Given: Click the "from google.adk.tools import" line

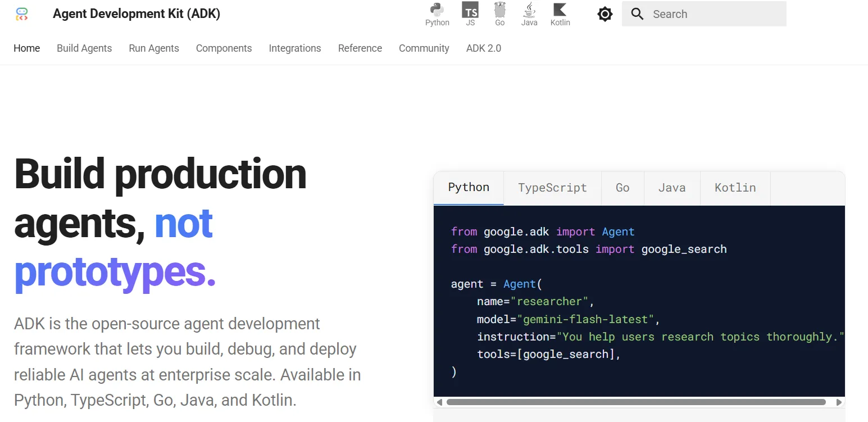Looking at the screenshot, I should coord(589,249).
